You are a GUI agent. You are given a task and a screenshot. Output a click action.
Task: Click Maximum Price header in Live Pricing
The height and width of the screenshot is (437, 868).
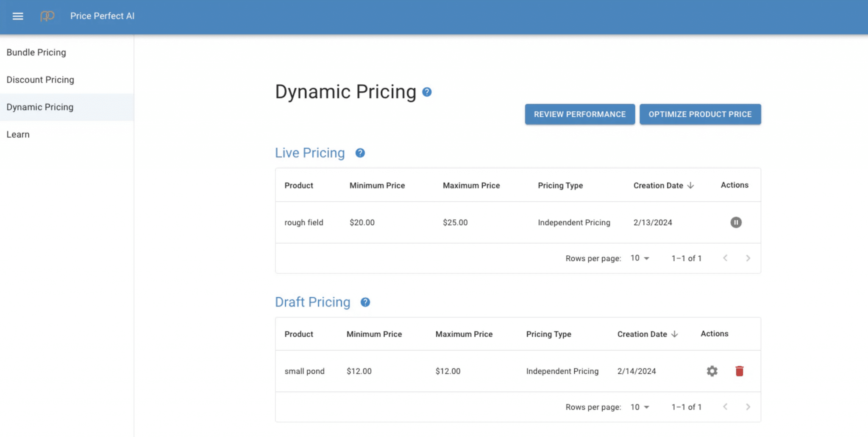(x=471, y=185)
